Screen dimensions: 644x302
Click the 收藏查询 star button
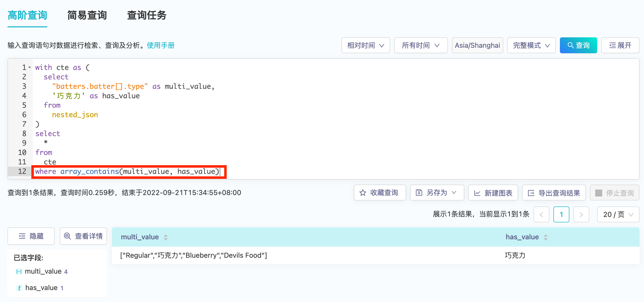point(379,193)
